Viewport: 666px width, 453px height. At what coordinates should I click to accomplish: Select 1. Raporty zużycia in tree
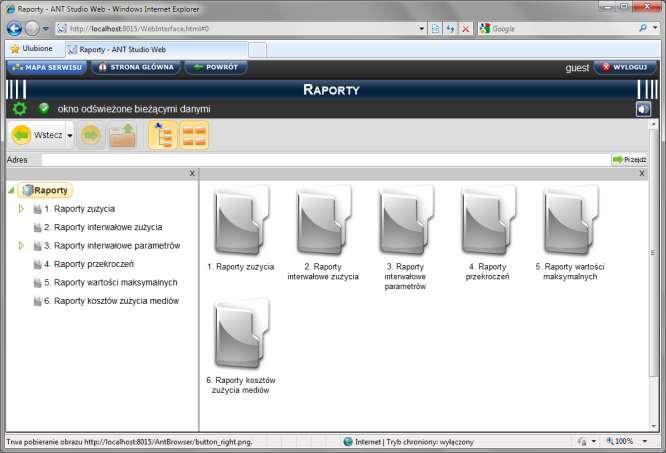tap(79, 209)
